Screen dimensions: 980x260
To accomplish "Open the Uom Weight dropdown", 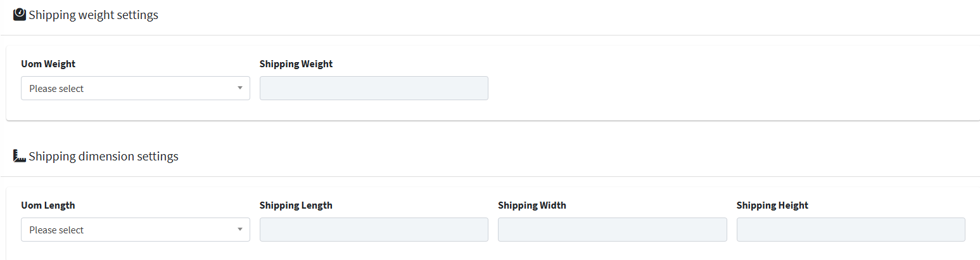I will point(136,88).
